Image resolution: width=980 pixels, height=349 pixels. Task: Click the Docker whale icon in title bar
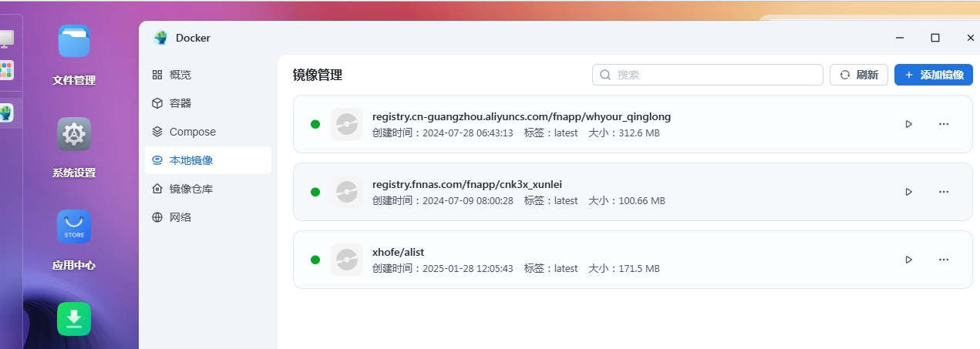coord(160,38)
